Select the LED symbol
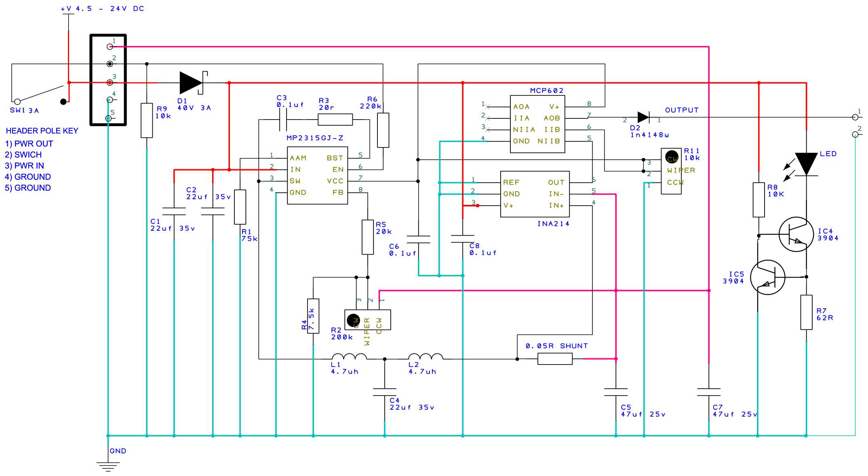The image size is (868, 476). click(x=806, y=164)
